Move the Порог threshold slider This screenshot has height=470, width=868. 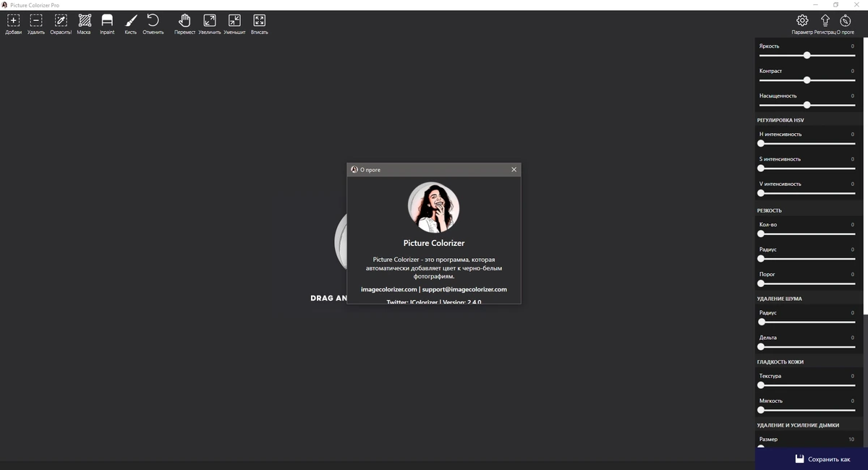(x=807, y=283)
